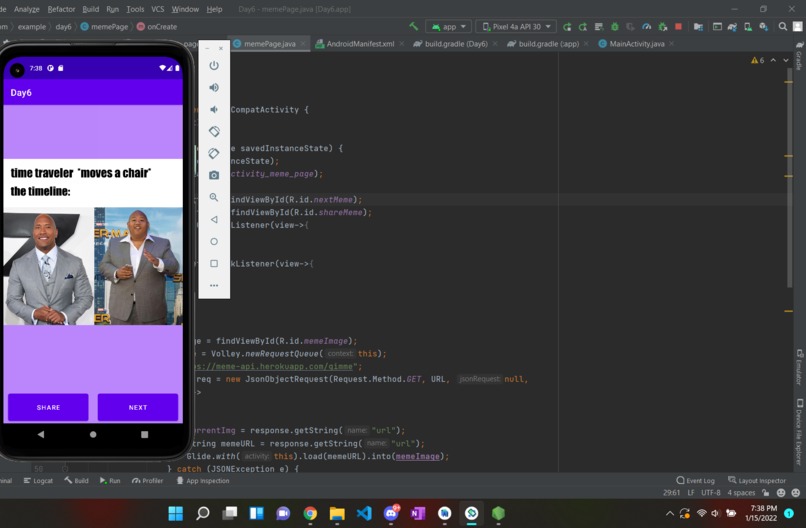The width and height of the screenshot is (806, 528).
Task: Click onCreate in the breadcrumb bar
Action: pos(157,27)
